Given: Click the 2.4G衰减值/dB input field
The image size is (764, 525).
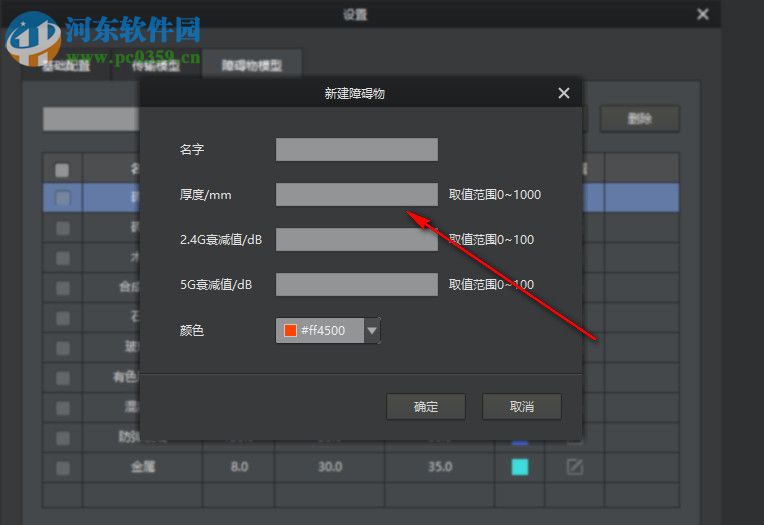Looking at the screenshot, I should pos(357,239).
